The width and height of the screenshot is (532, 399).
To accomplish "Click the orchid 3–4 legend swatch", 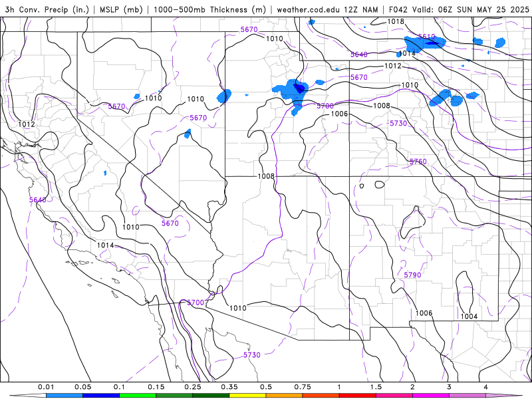I will tap(467, 396).
